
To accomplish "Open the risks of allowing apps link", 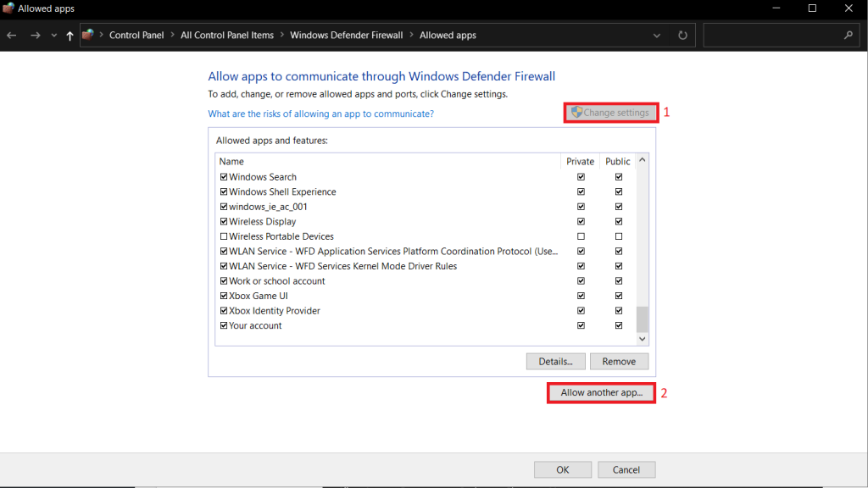I will (320, 113).
